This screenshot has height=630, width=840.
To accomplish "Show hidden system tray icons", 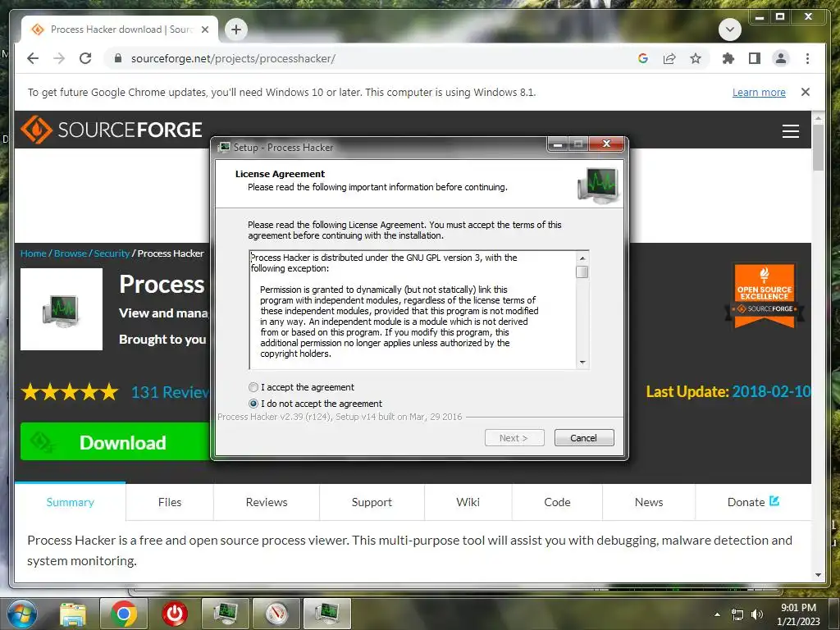I will coord(717,614).
